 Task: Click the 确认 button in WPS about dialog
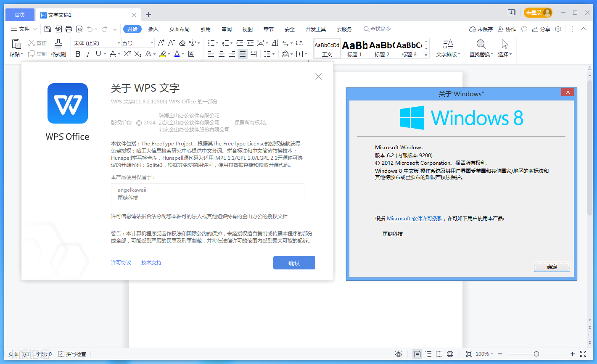tap(294, 262)
